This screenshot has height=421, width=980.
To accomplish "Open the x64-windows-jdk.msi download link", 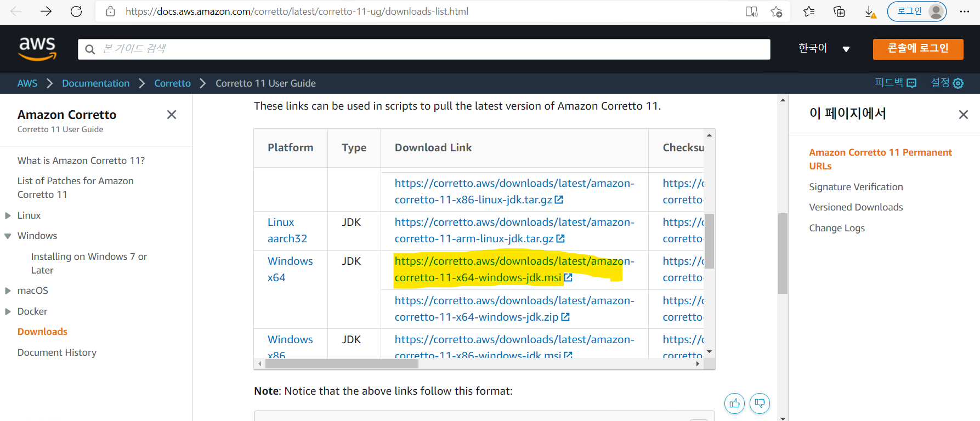I will [x=514, y=269].
